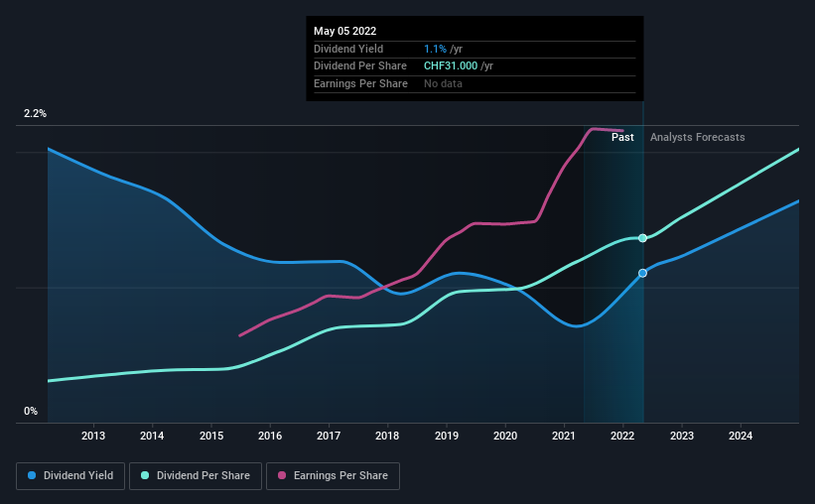
Task: Click the '2.2%' y-axis label
Action: click(x=35, y=114)
